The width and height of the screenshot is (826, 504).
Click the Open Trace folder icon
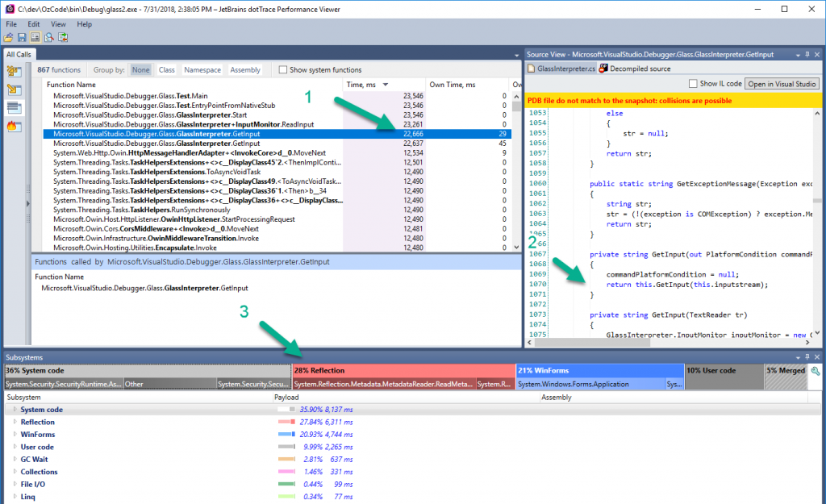8,37
